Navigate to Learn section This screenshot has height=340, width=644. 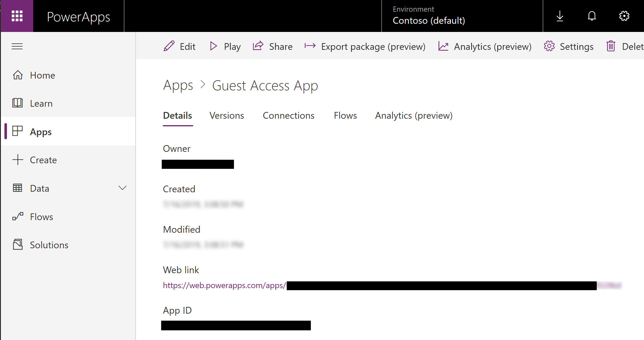click(41, 103)
